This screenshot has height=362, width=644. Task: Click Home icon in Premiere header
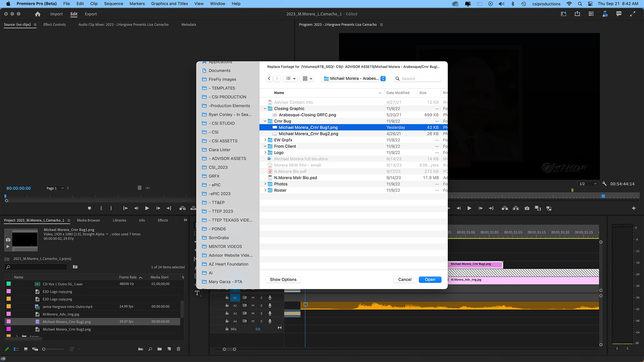38,14
